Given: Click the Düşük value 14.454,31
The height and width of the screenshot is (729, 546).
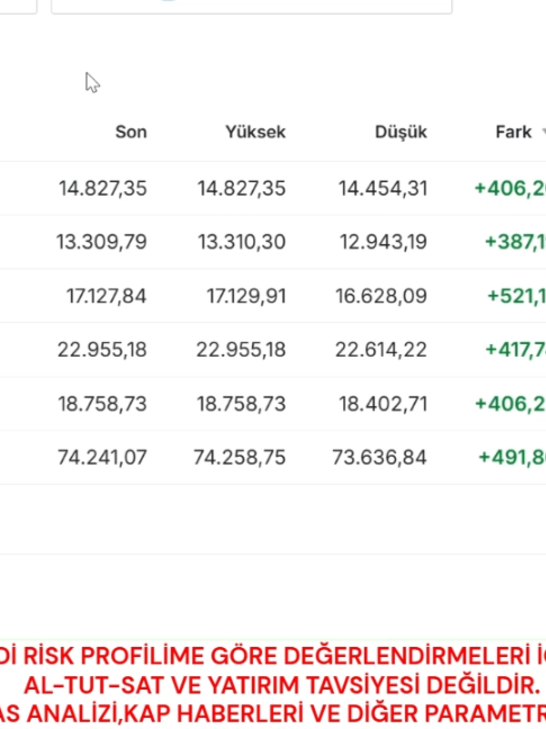Looking at the screenshot, I should (383, 188).
